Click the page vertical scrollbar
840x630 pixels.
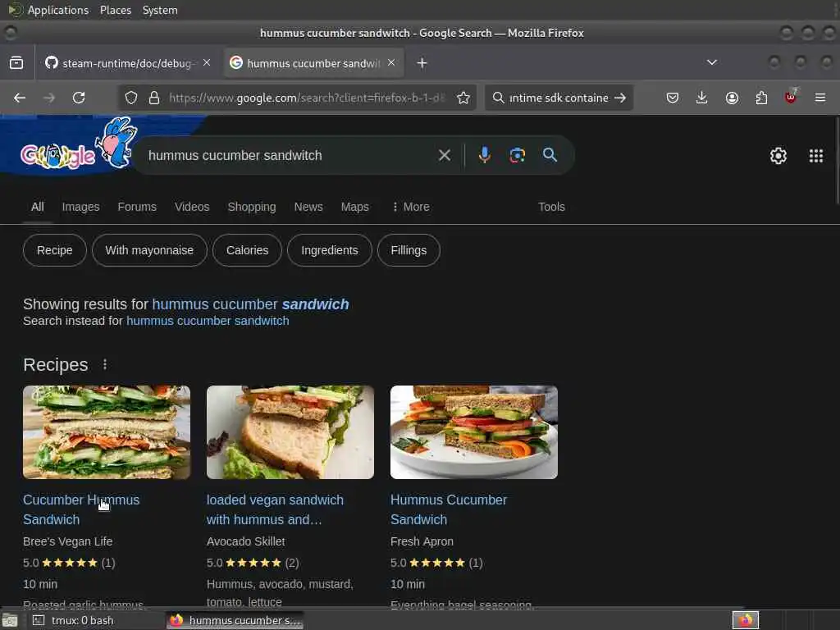pyautogui.click(x=837, y=161)
